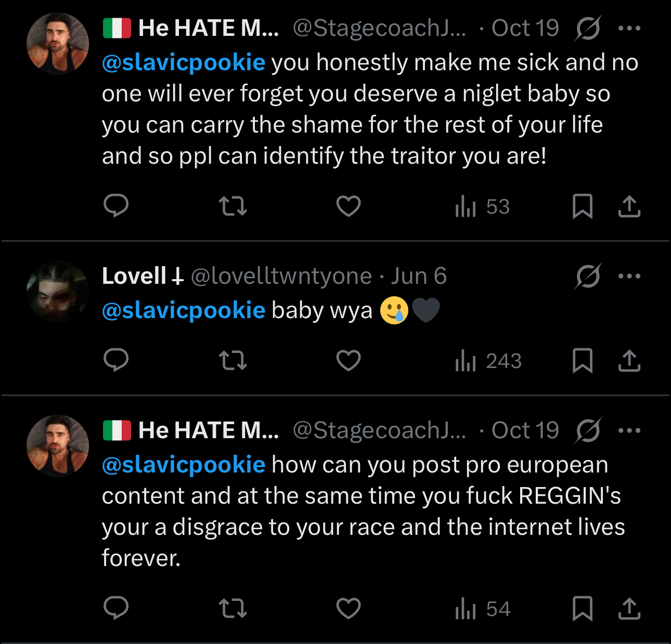The width and height of the screenshot is (671, 644).
Task: Share Lovell's post via the upload icon
Action: (x=629, y=360)
